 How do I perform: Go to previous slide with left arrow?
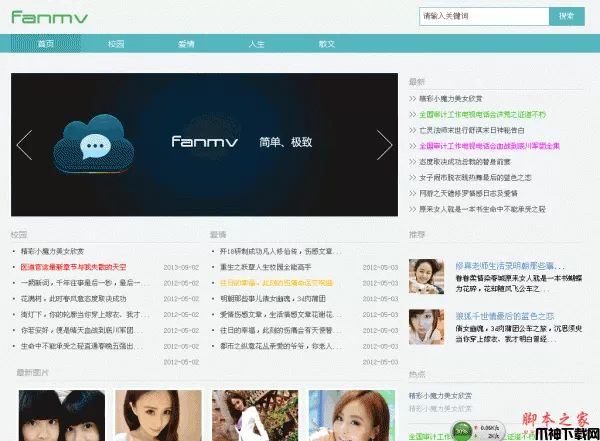[24, 145]
